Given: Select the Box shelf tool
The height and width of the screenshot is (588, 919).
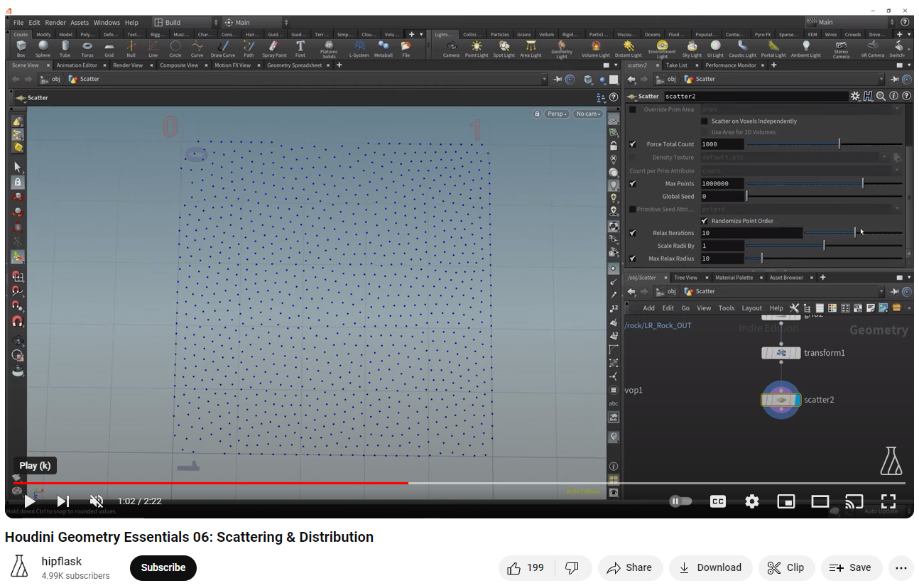Looking at the screenshot, I should [x=21, y=48].
